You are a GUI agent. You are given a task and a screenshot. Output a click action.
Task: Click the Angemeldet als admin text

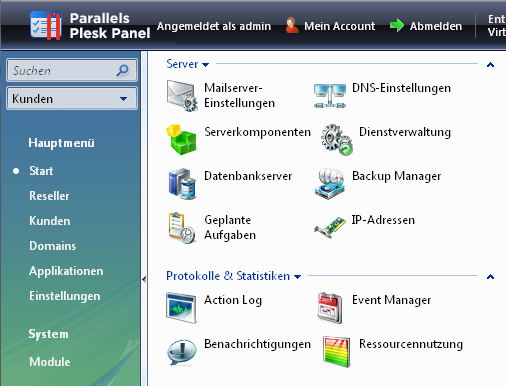click(x=214, y=26)
